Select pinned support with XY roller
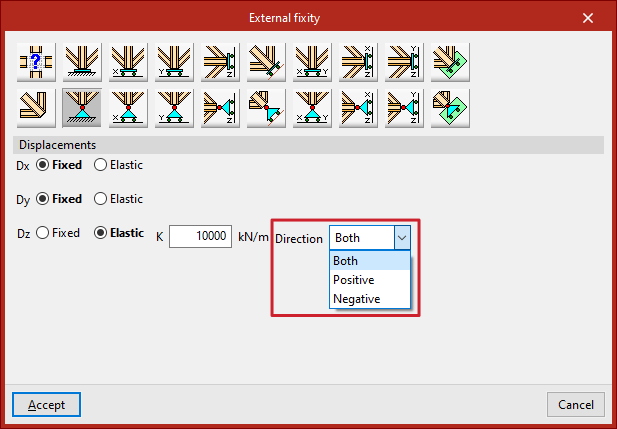The image size is (617, 429). [x=312, y=108]
